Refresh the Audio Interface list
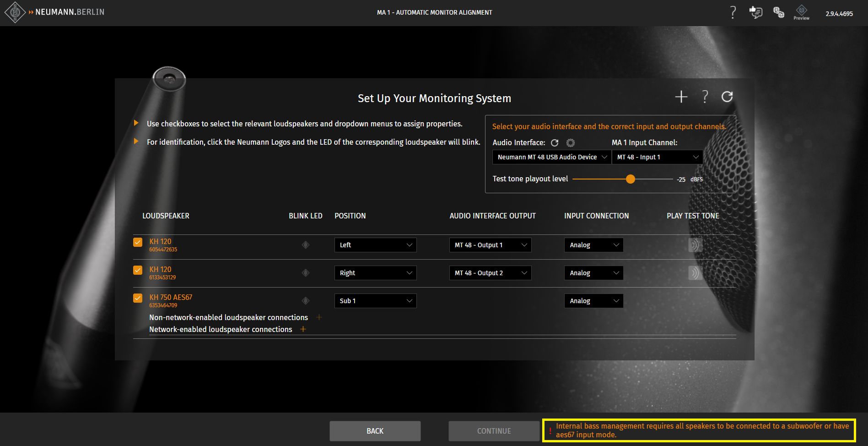Image resolution: width=868 pixels, height=446 pixels. click(555, 143)
